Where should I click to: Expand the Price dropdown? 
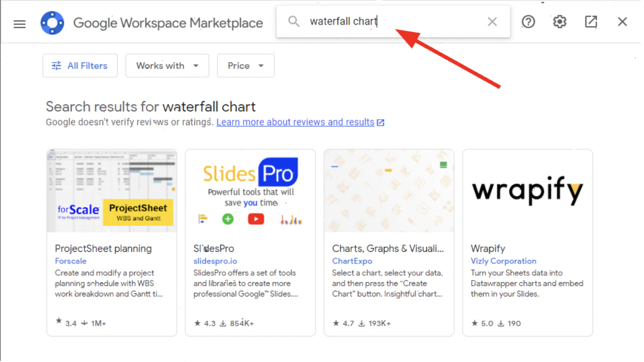click(246, 65)
